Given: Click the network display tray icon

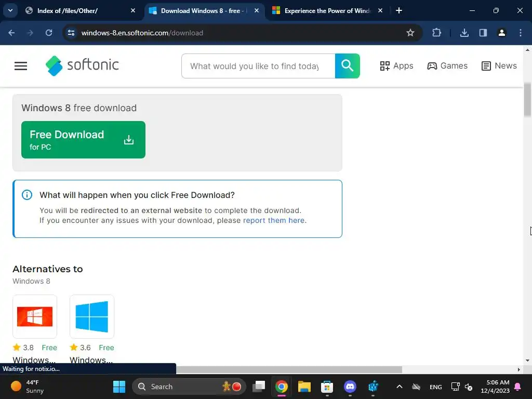Looking at the screenshot, I should pyautogui.click(x=455, y=387).
